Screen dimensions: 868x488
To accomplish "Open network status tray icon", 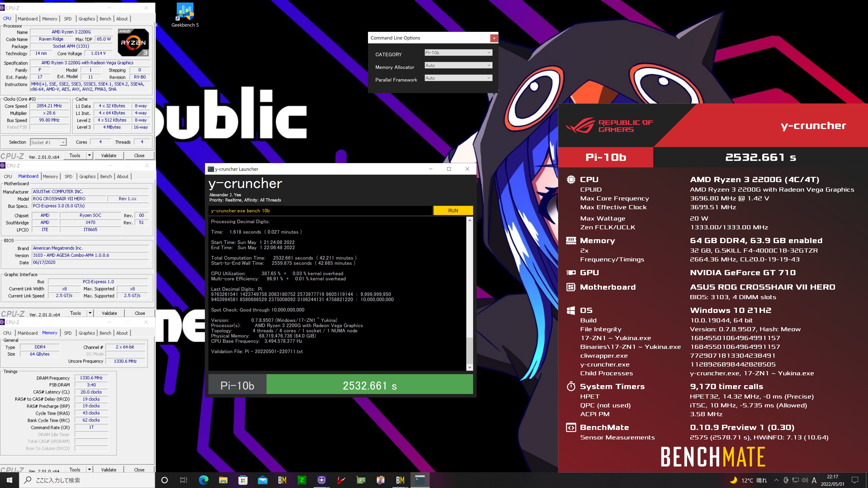I will 795,480.
